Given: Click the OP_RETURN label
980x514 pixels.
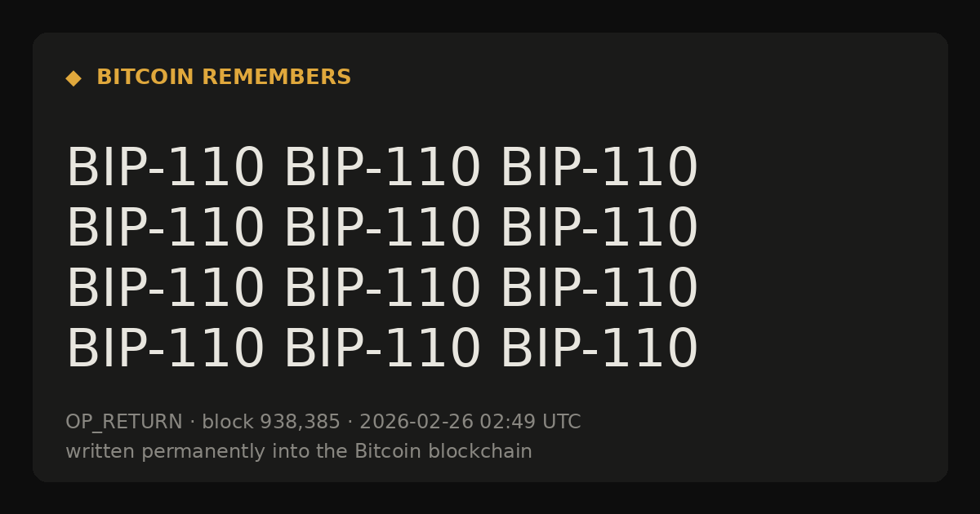Looking at the screenshot, I should coord(124,423).
